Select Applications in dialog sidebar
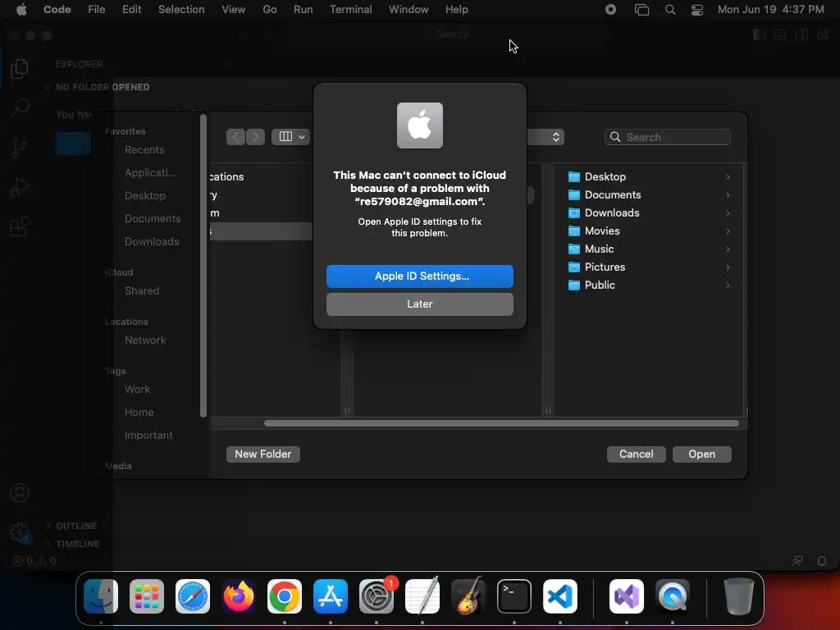The image size is (840, 630). click(x=150, y=173)
